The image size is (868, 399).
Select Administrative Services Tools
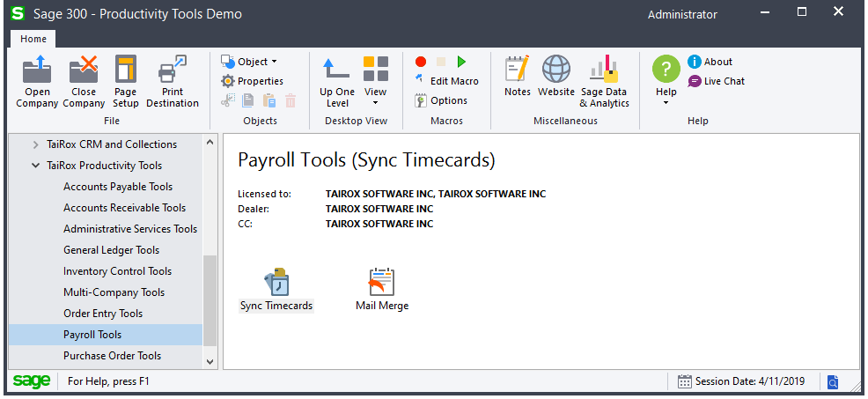pos(130,229)
